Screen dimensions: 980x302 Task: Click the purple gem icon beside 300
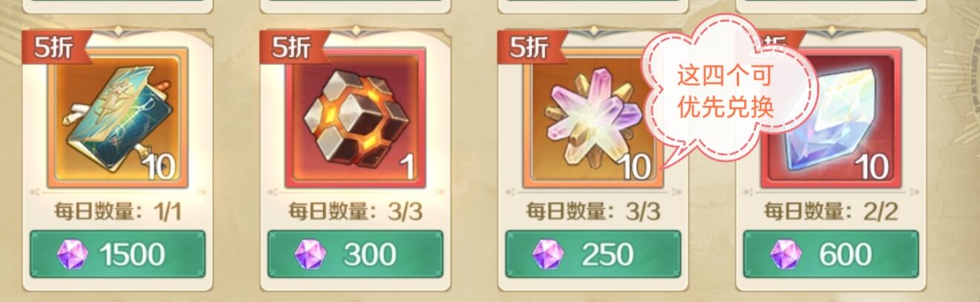point(310,255)
